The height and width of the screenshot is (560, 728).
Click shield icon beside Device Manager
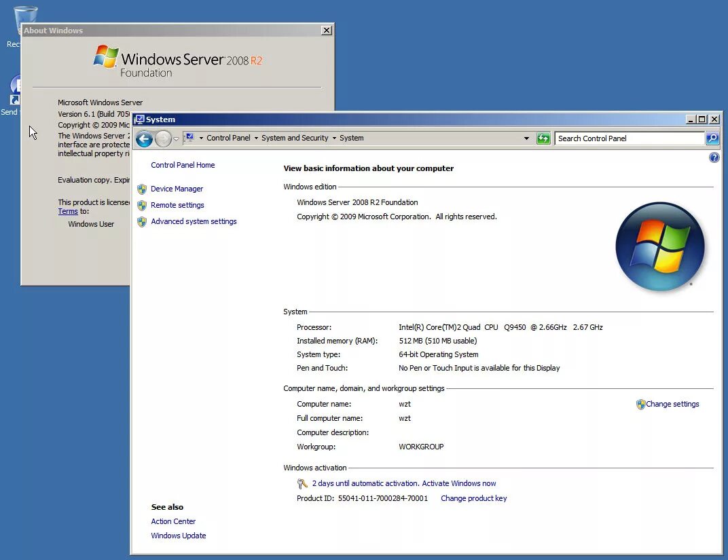click(x=142, y=189)
